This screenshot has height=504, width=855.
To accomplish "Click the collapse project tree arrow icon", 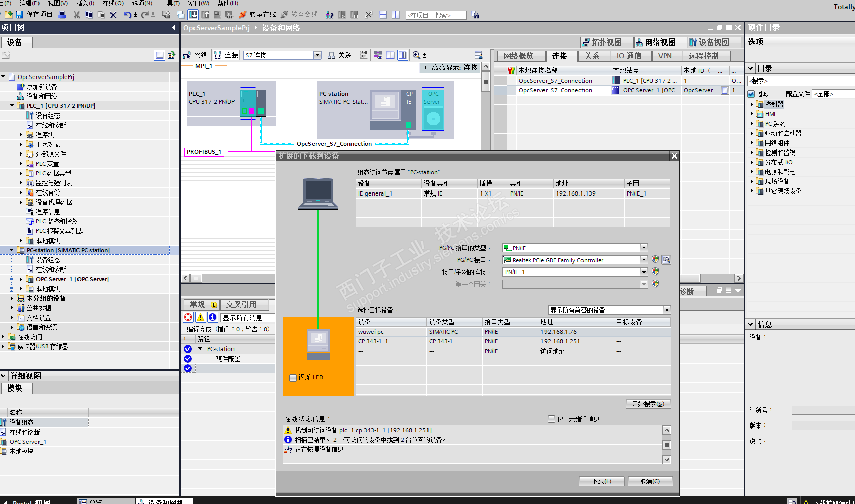I will tap(174, 28).
